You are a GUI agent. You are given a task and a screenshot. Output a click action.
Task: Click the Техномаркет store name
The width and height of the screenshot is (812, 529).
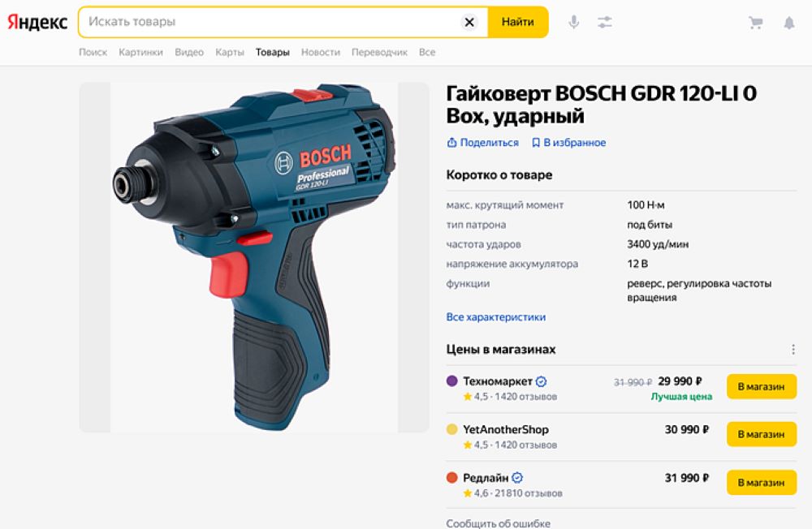point(498,381)
